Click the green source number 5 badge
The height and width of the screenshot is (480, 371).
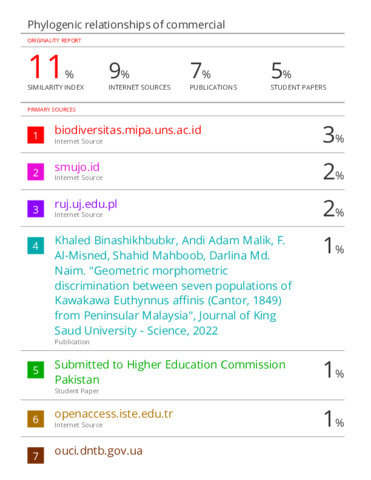pos(36,370)
